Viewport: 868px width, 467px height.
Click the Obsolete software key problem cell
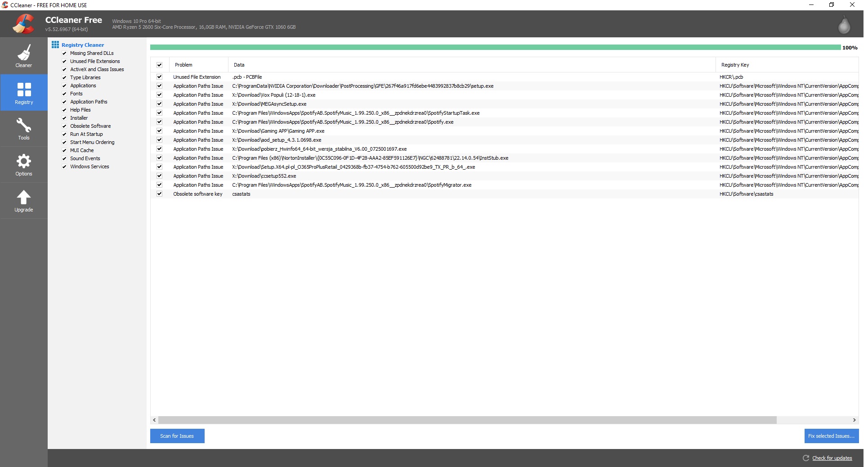tap(198, 194)
